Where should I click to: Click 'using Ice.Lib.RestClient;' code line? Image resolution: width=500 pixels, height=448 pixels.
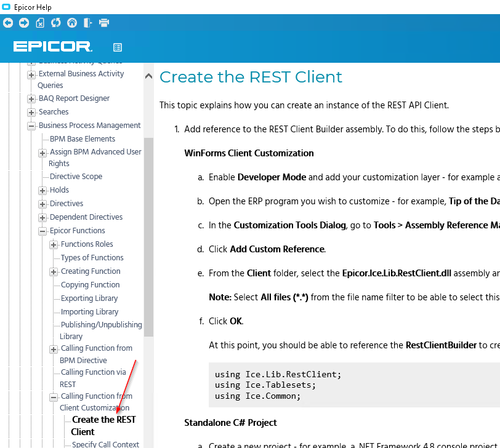(x=278, y=374)
